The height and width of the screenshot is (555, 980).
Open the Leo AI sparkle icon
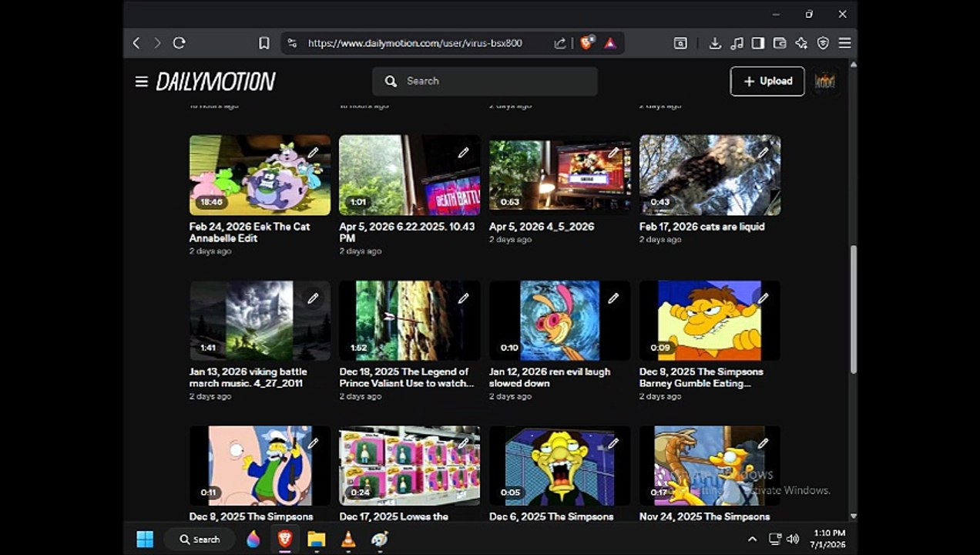[x=801, y=43]
